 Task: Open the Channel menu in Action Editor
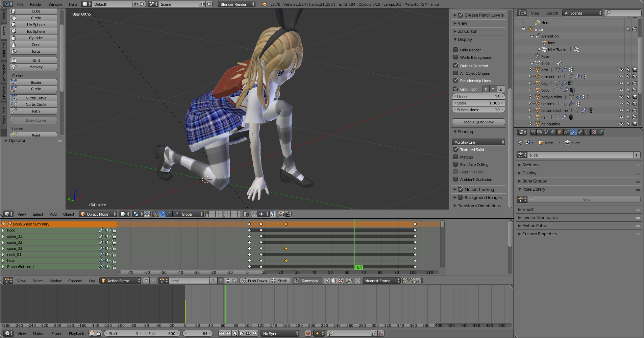75,281
